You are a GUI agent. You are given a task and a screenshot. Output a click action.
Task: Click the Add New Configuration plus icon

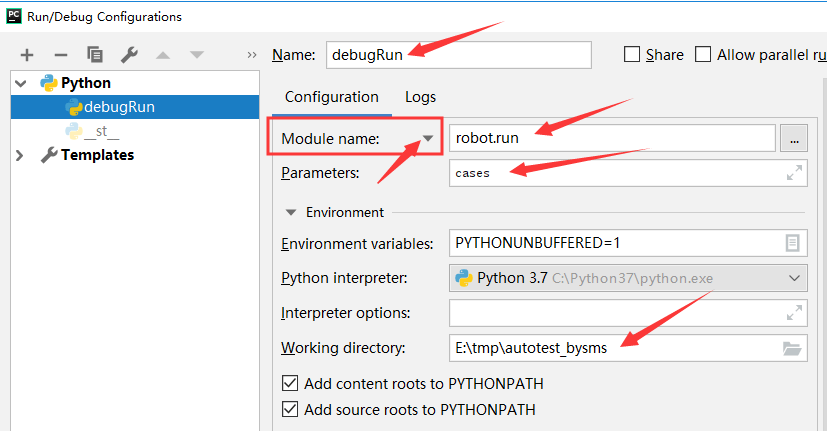(x=27, y=55)
